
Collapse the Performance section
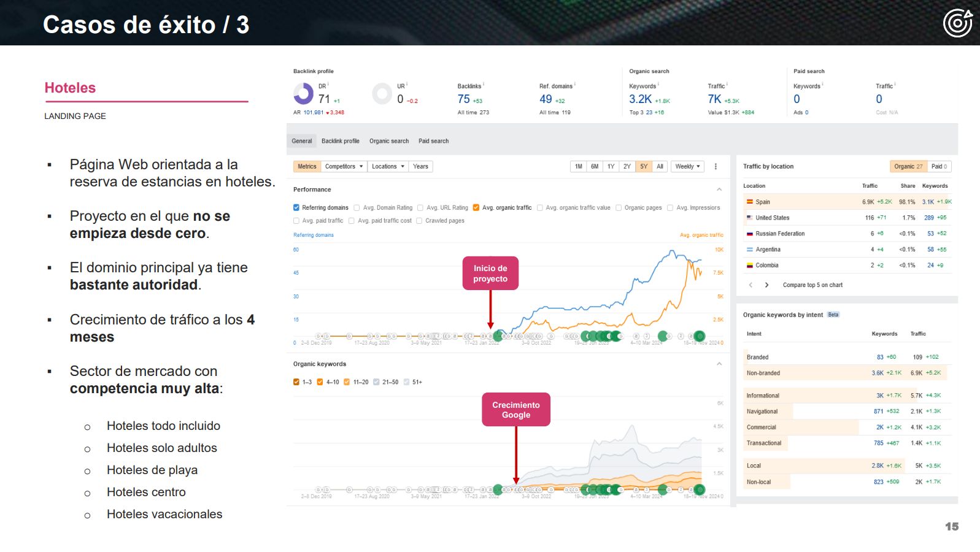[x=719, y=190]
